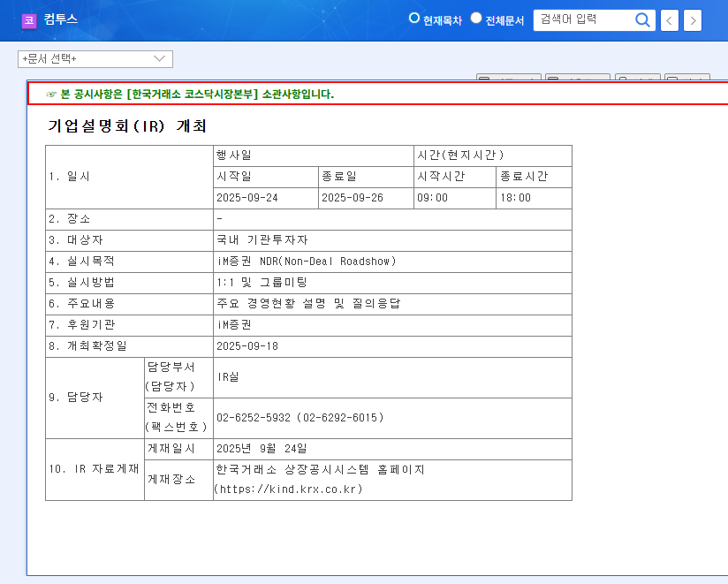
Task: Click the confirmed date 2025-09-18 cell
Action: point(392,347)
